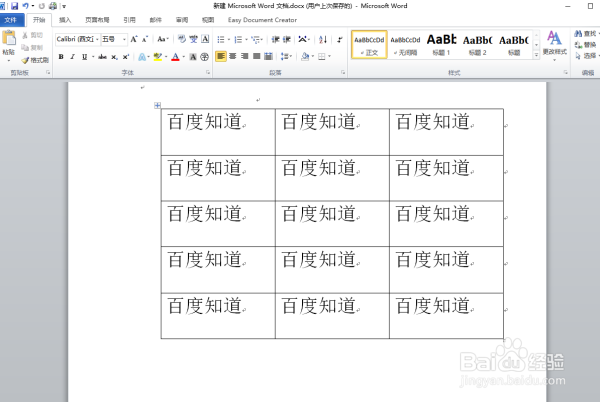This screenshot has height=402, width=600.
Task: Click the Clear Formatting icon
Action: [182, 39]
